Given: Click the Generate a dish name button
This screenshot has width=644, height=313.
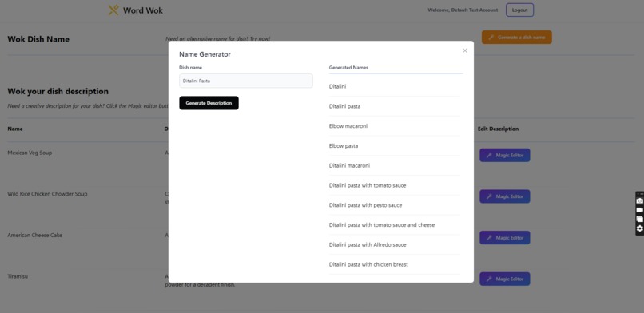Looking at the screenshot, I should (517, 37).
